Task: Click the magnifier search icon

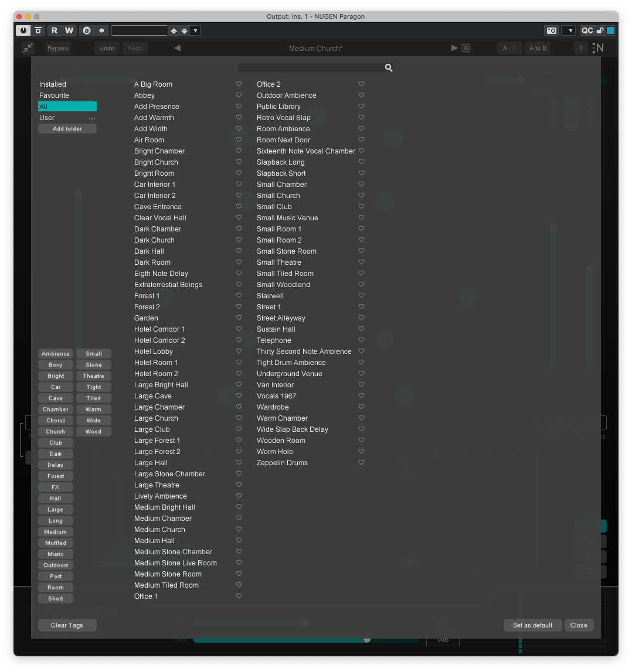Action: [389, 68]
